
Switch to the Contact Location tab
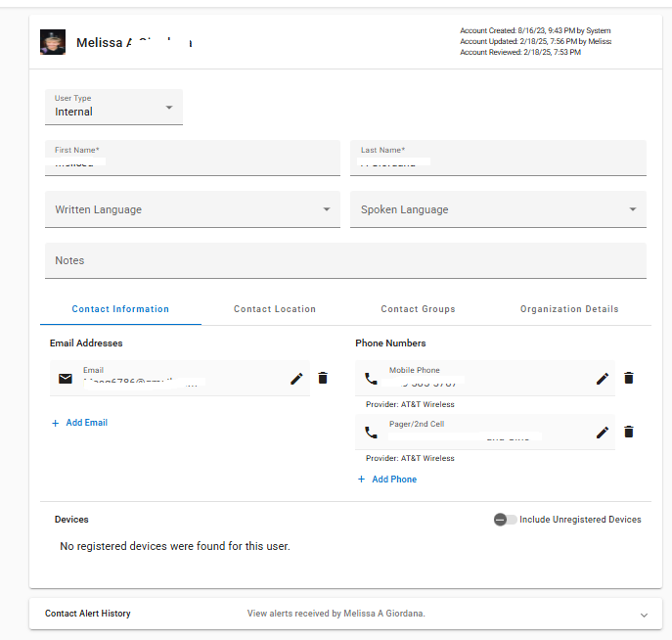coord(275,309)
